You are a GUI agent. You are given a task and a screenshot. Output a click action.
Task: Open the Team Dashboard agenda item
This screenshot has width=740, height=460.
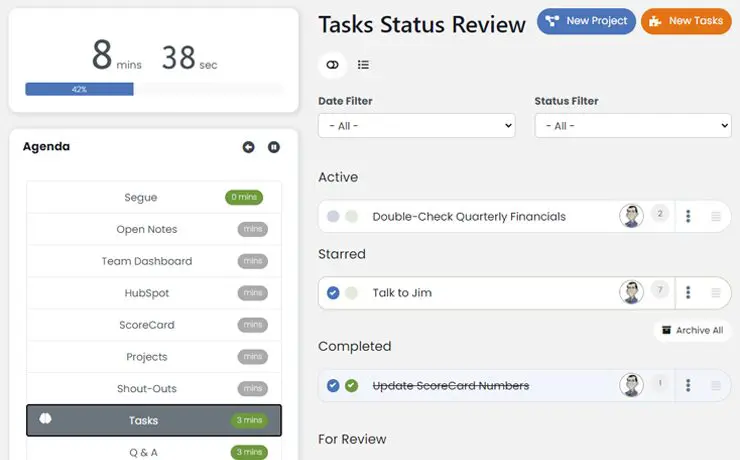(154, 261)
